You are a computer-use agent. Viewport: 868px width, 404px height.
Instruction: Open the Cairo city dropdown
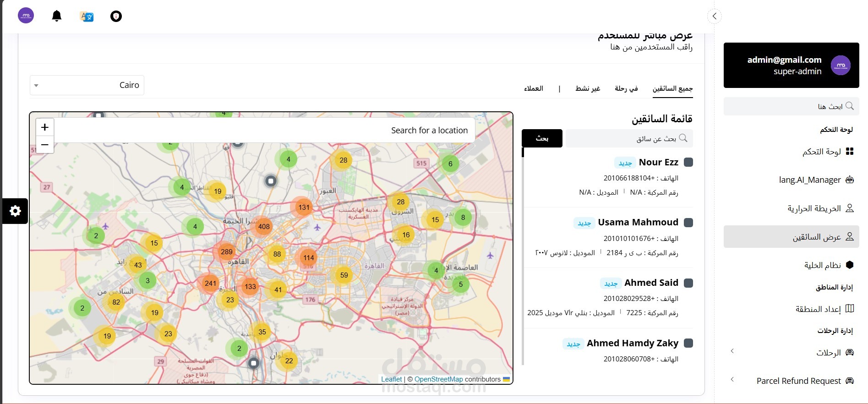point(87,85)
